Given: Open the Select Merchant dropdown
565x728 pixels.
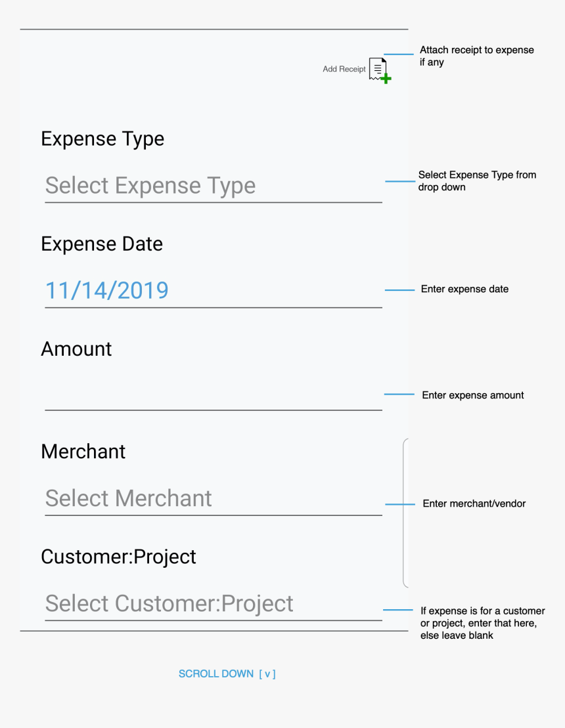Looking at the screenshot, I should 214,499.
